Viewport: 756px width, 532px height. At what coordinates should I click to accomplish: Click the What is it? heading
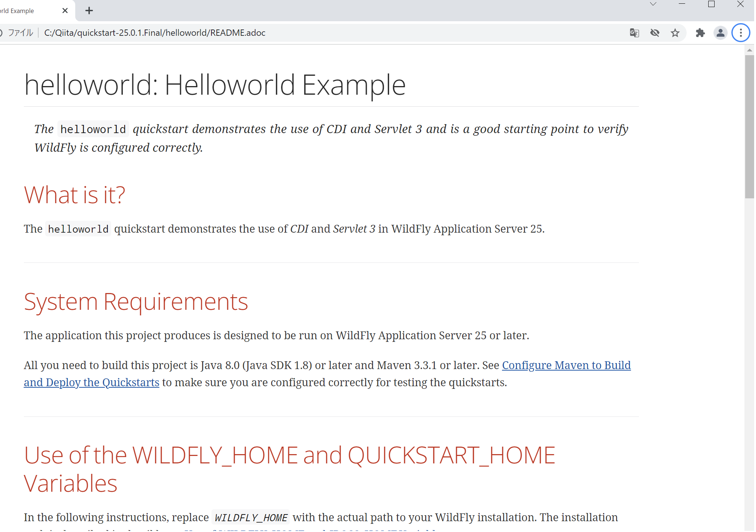[x=74, y=195]
